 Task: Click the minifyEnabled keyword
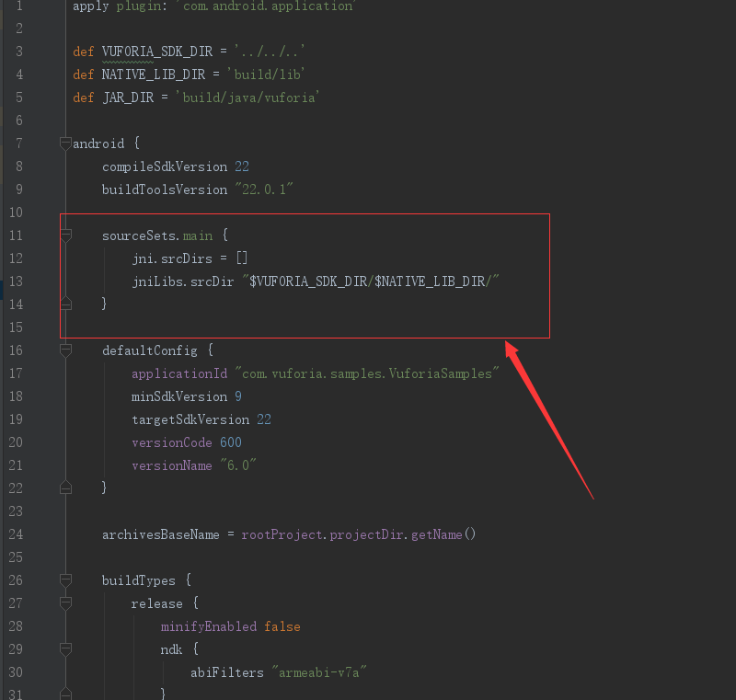point(209,626)
